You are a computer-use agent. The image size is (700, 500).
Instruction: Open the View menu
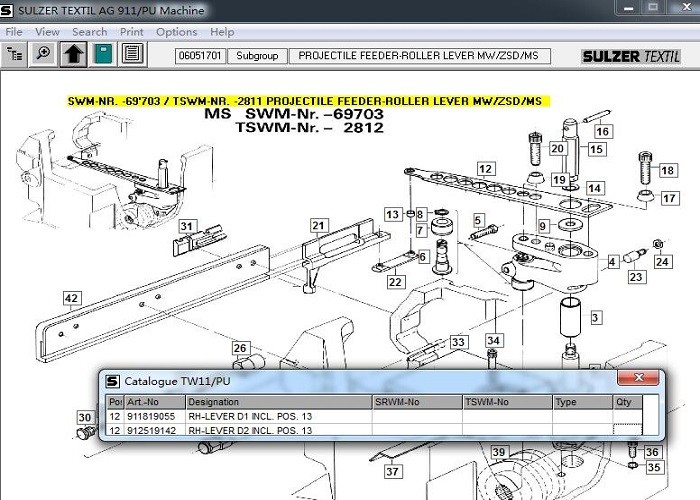[47, 32]
